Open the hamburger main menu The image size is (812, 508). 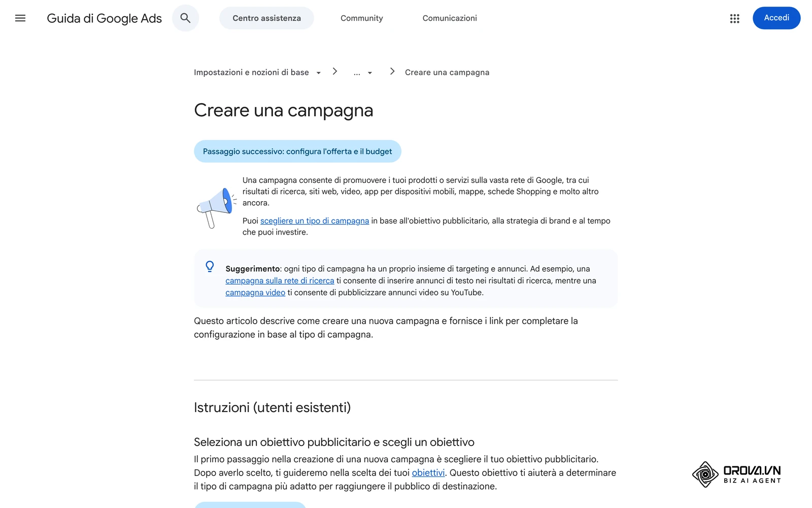20,18
